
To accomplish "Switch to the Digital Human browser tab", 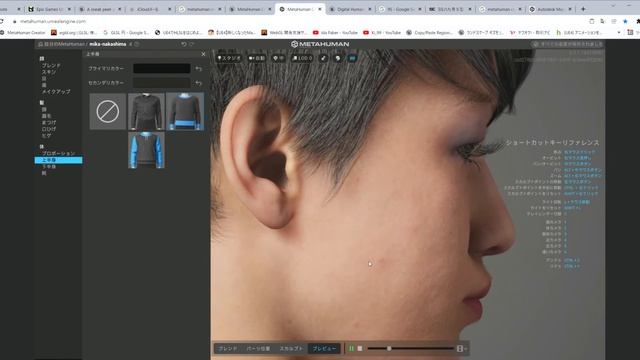I will [351, 9].
